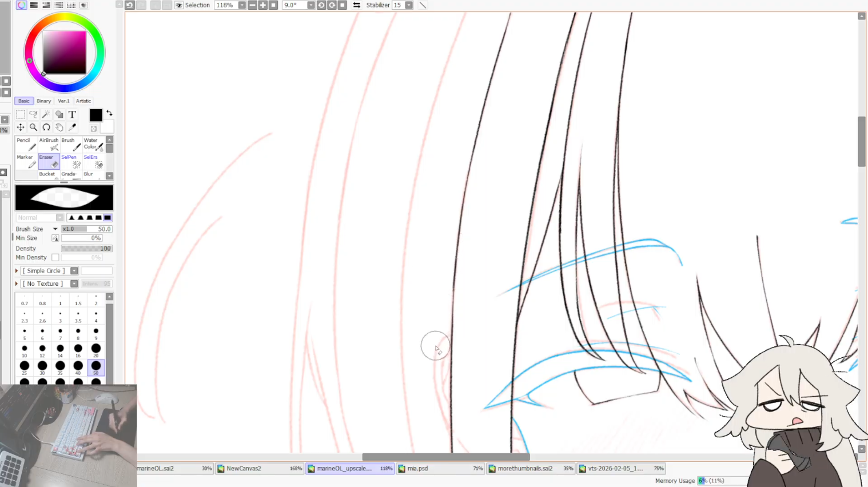Open the rotation angle dropdown
Image resolution: width=868 pixels, height=487 pixels.
(x=310, y=5)
